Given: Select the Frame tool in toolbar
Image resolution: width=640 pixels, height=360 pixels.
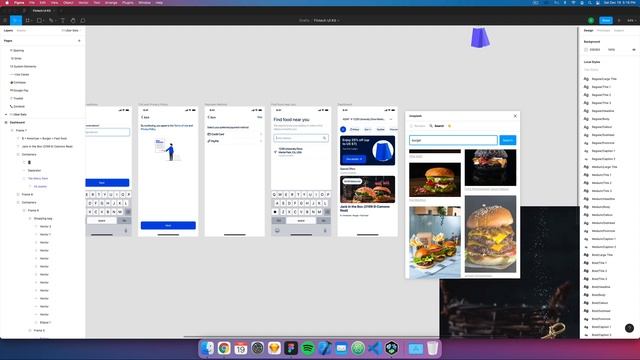Looking at the screenshot, I should 28,20.
